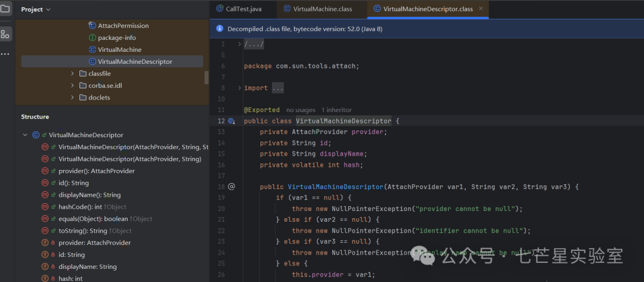
Task: Click the package com.sun.tools.attach line
Action: coord(302,66)
